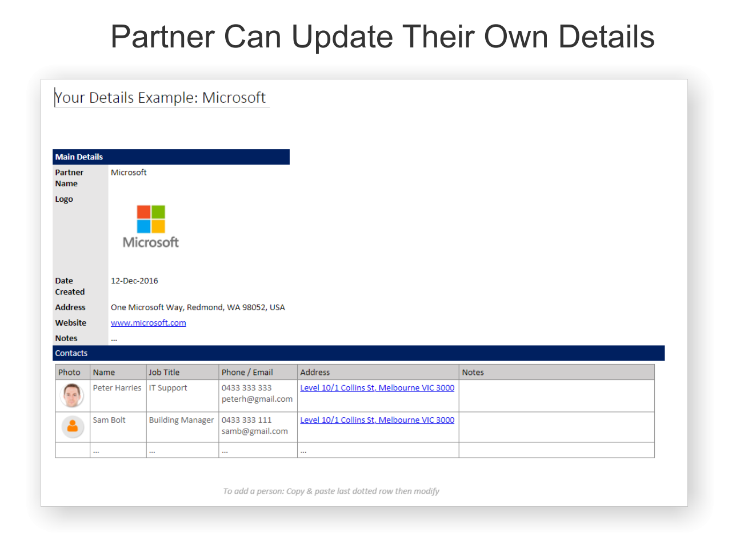The width and height of the screenshot is (740, 560).
Task: Select the email 'samb@gmail.com'
Action: [x=255, y=431]
